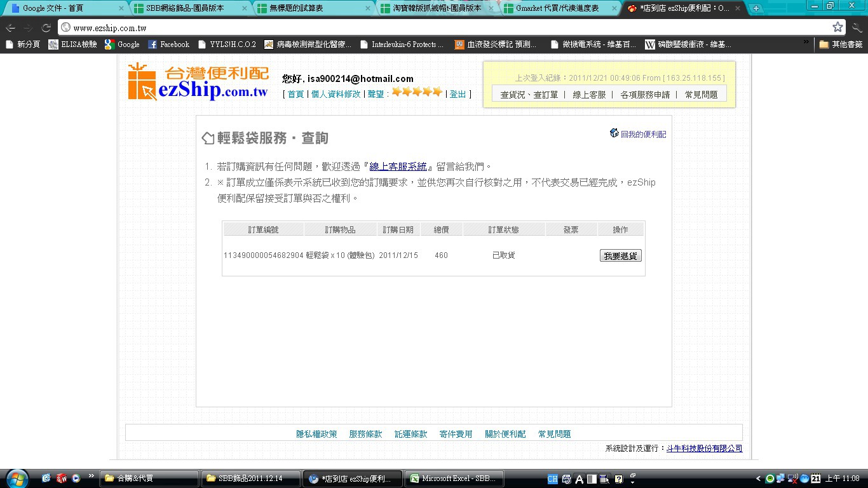Image resolution: width=868 pixels, height=488 pixels.
Task: Open the 託運條款 footer link
Action: (410, 434)
